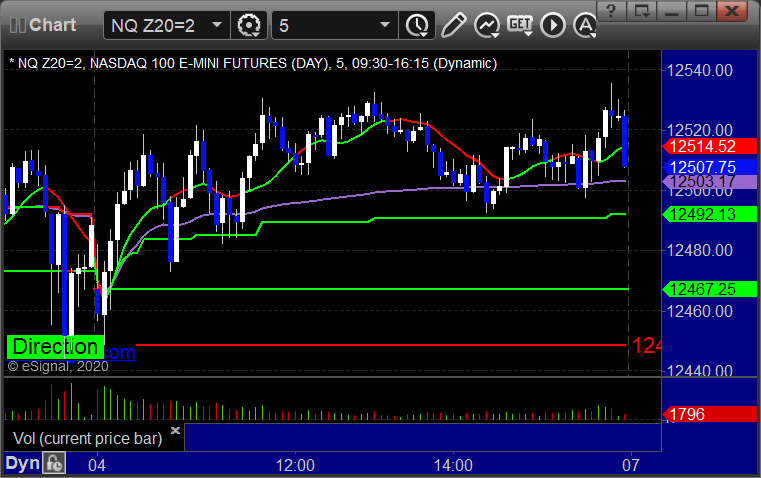This screenshot has height=478, width=761.
Task: Click the purple 12503.17 price marker
Action: (710, 182)
